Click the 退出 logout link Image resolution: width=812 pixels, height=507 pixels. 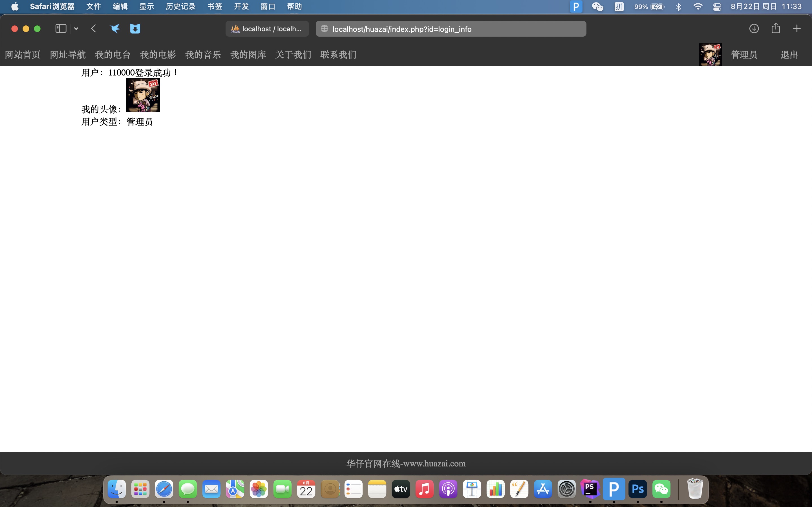pos(789,55)
